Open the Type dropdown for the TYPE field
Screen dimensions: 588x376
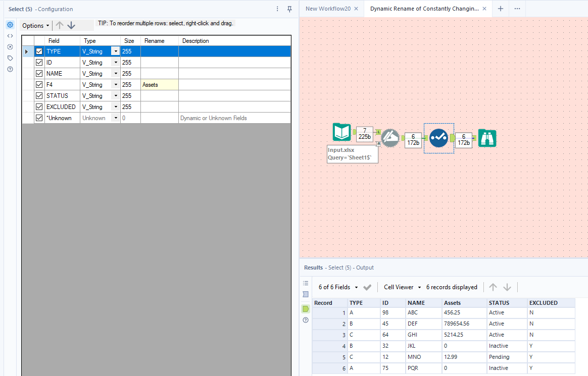116,51
